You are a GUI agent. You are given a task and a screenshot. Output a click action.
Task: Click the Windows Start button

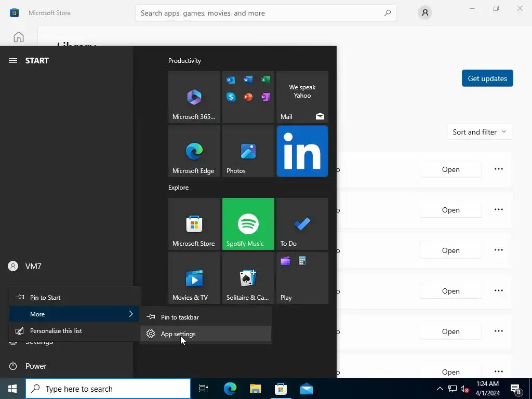[12, 389]
